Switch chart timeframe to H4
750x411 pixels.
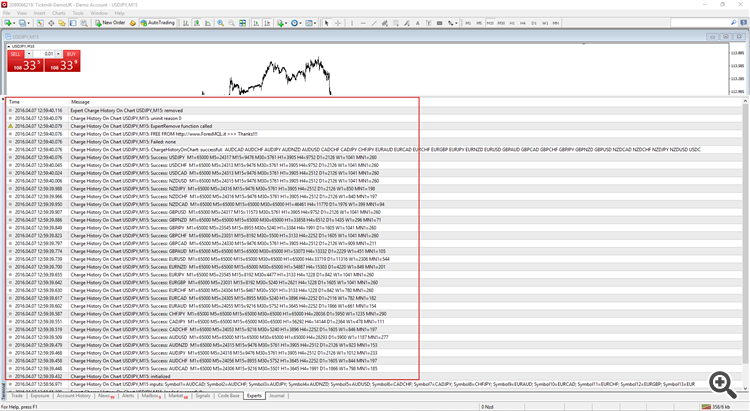523,23
